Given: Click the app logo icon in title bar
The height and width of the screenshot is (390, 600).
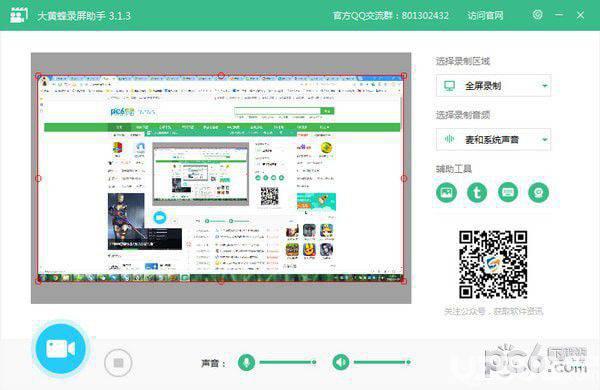Looking at the screenshot, I should (18, 15).
